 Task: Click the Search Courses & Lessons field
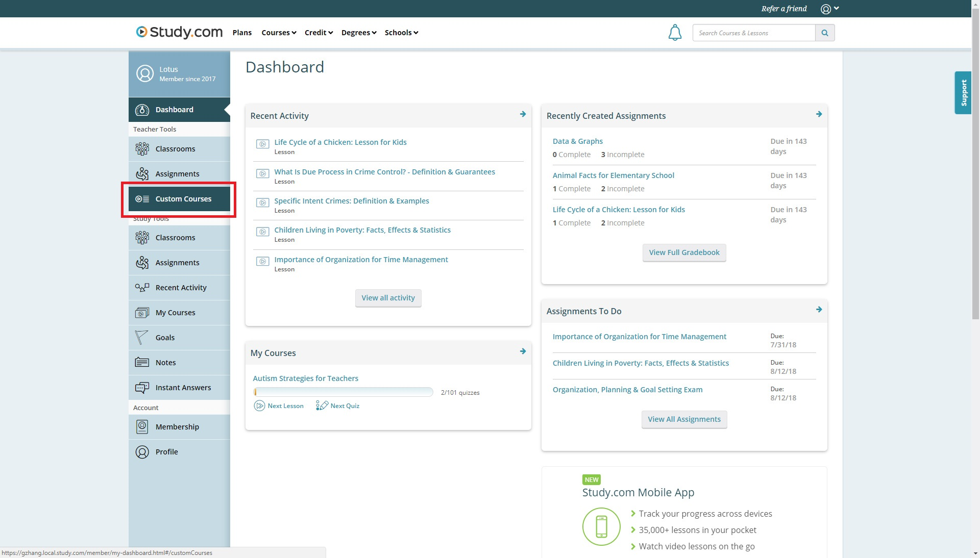pos(753,33)
